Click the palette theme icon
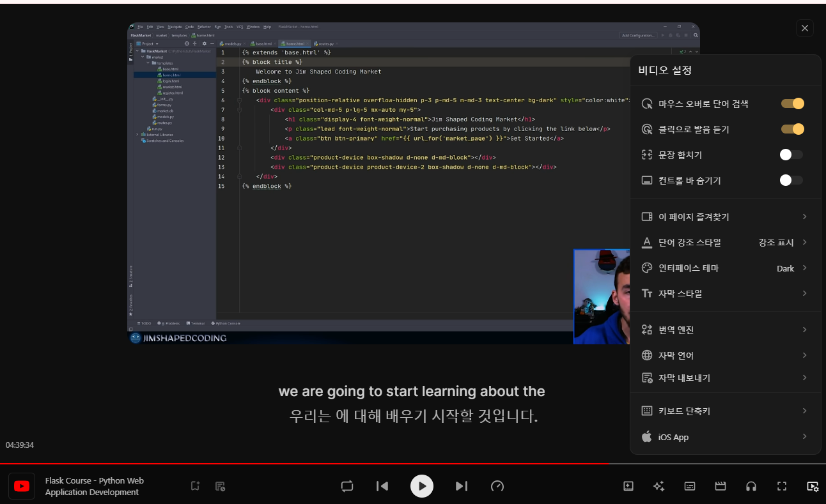826x504 pixels. 647,268
